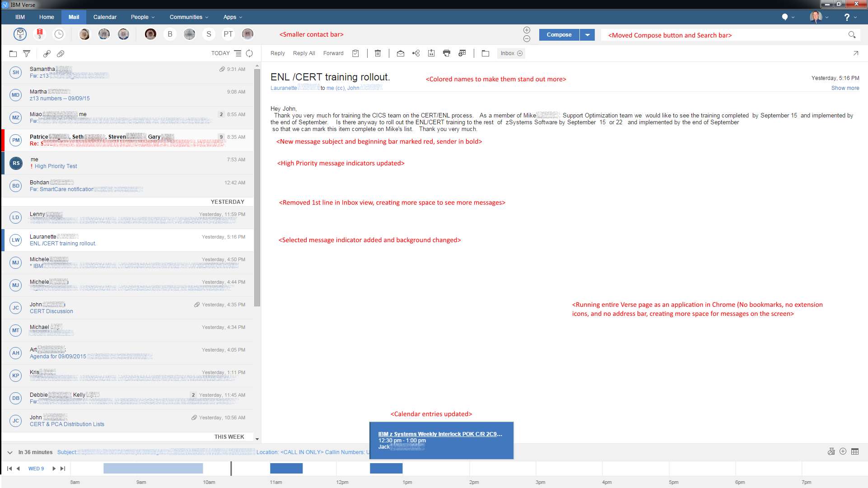Open Martha's z13 numbers message

128,95
